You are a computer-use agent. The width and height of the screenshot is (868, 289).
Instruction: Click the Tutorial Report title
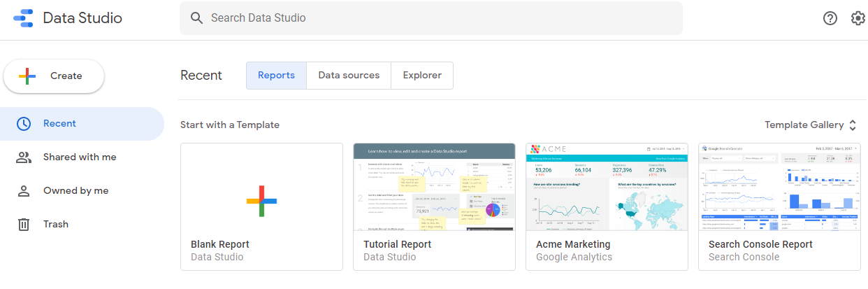coord(398,244)
